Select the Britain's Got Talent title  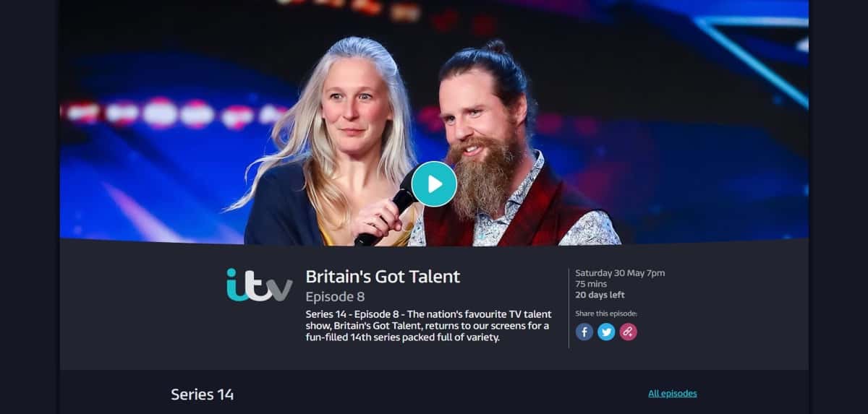pos(383,276)
